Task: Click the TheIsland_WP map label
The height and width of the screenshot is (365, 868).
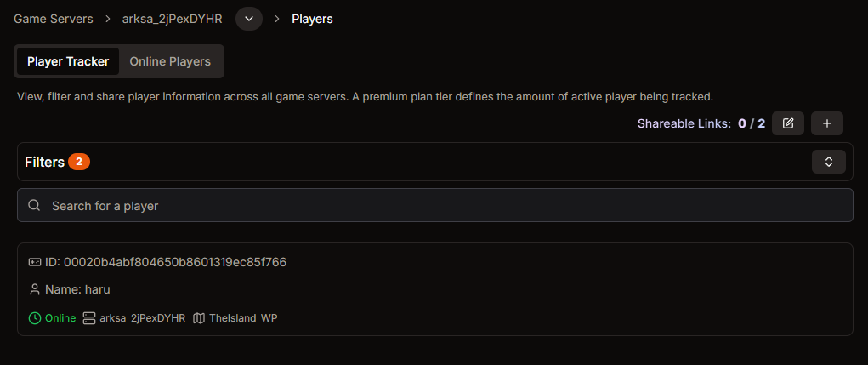Action: tap(243, 318)
